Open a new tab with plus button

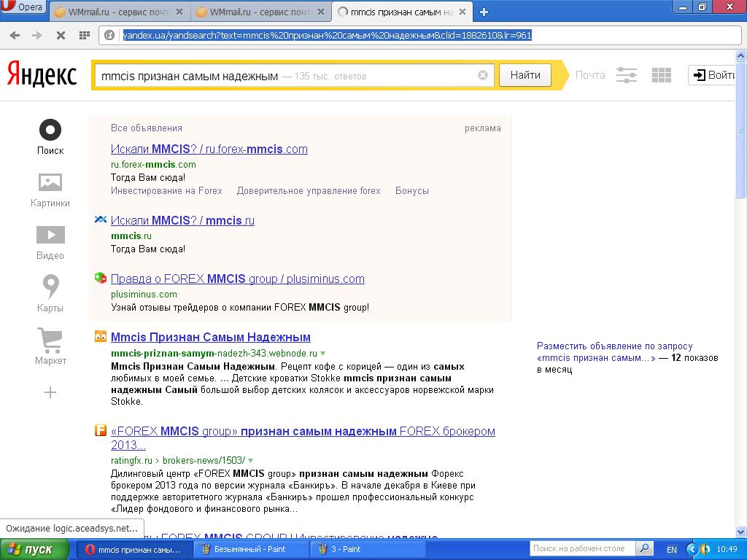pyautogui.click(x=484, y=12)
